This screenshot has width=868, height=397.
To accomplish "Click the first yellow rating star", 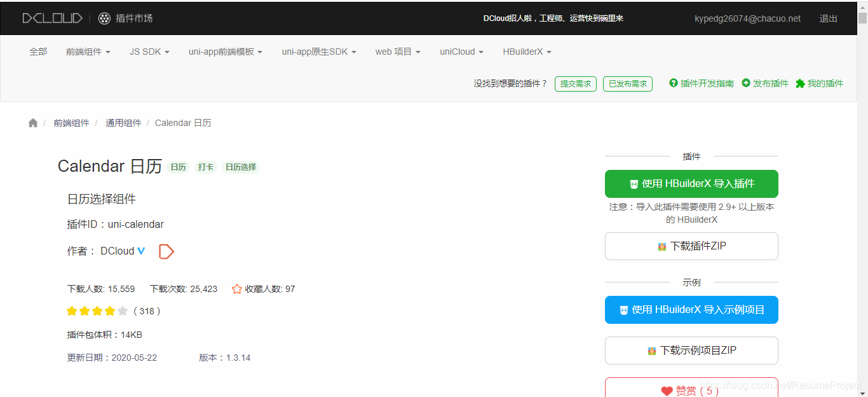I will 72,311.
